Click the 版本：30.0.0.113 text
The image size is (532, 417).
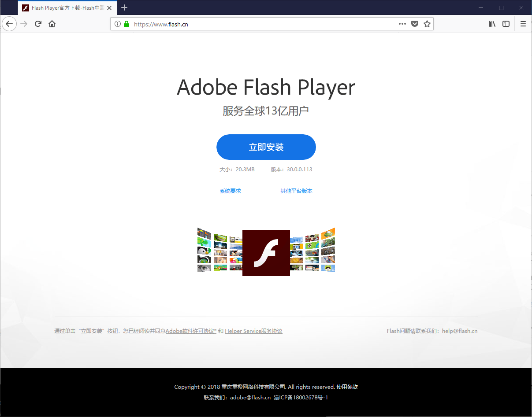[x=291, y=170]
